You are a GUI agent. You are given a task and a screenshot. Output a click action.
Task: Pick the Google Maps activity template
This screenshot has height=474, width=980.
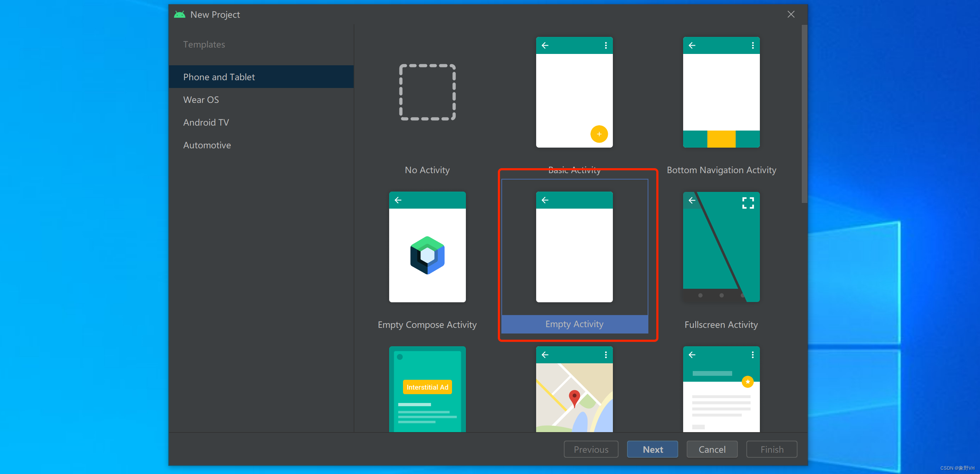click(574, 388)
